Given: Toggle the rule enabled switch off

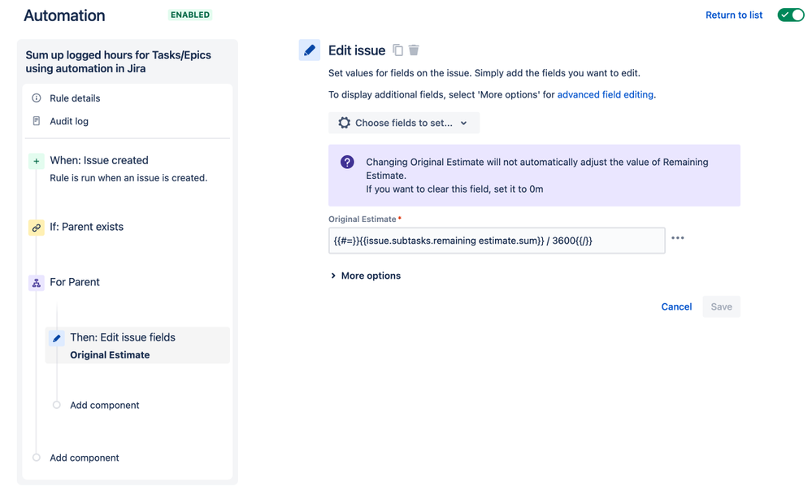Looking at the screenshot, I should (791, 15).
